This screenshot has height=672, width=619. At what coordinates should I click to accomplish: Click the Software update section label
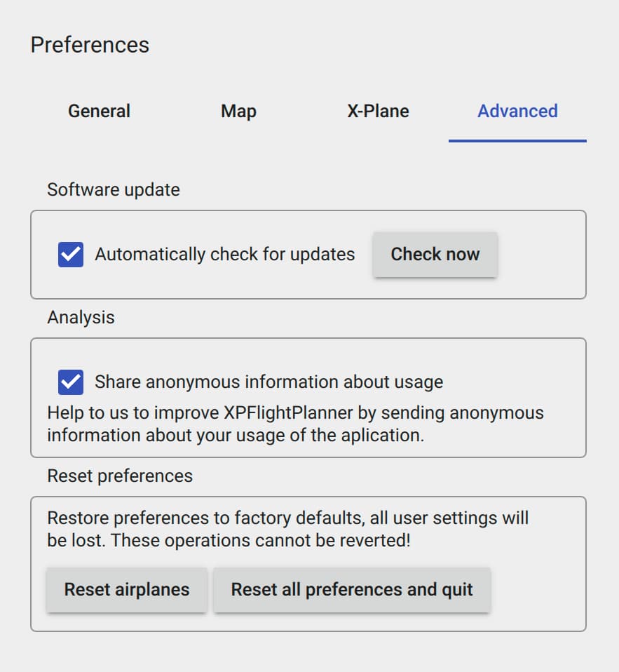113,189
